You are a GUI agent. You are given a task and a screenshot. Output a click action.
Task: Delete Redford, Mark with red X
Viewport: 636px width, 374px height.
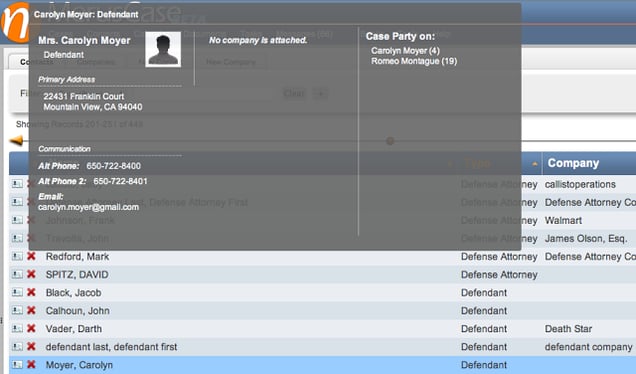pyautogui.click(x=31, y=256)
